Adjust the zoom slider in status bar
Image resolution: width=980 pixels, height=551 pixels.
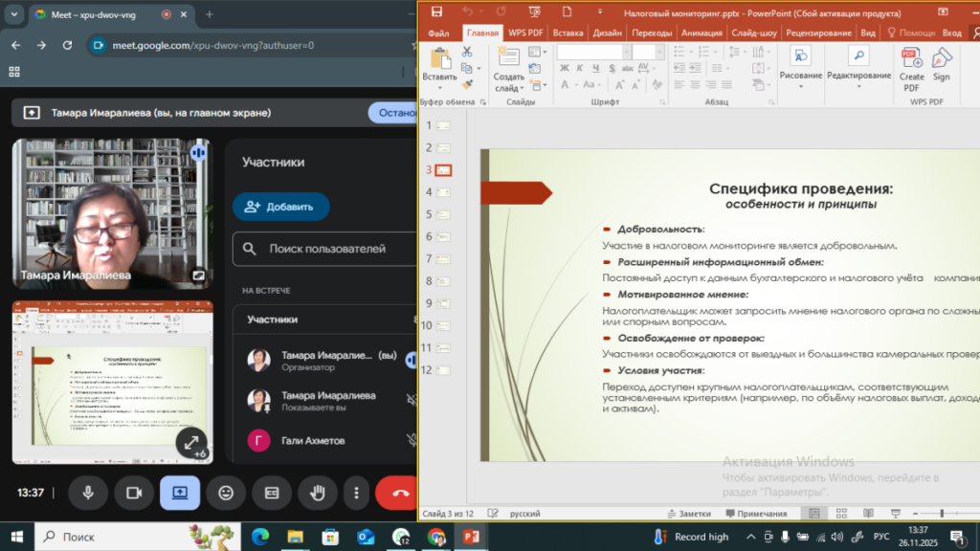(943, 514)
